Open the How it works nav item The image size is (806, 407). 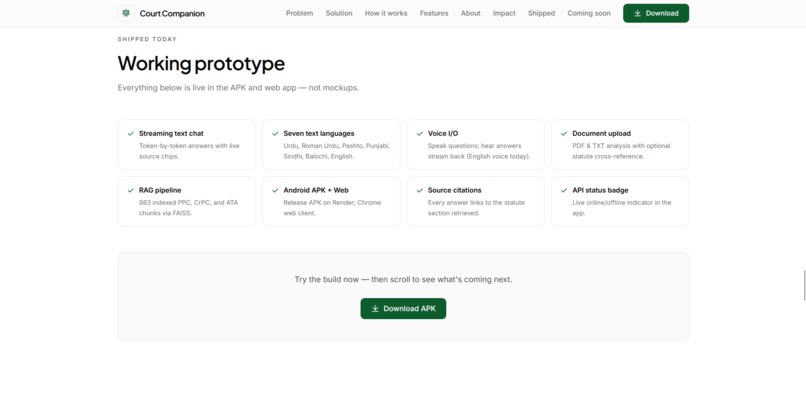[x=386, y=13]
